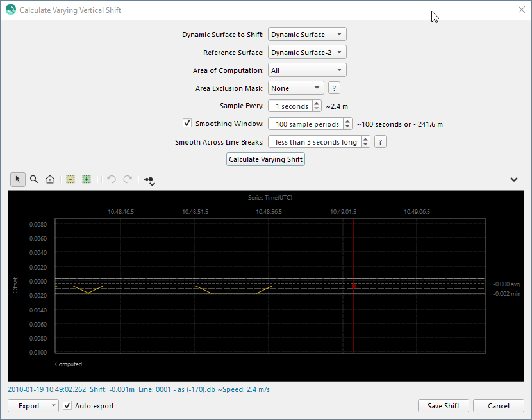Uncheck the Smoothing Window checkbox

click(x=187, y=124)
